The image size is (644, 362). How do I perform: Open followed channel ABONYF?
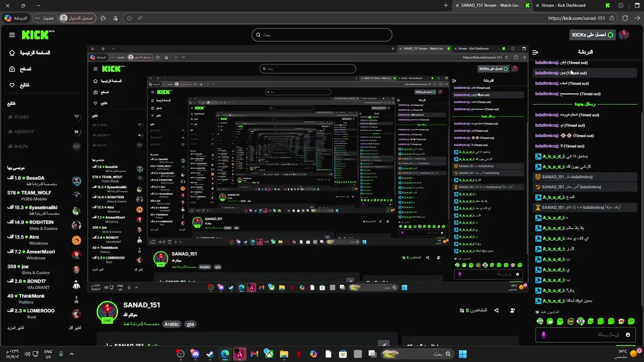pos(44,132)
